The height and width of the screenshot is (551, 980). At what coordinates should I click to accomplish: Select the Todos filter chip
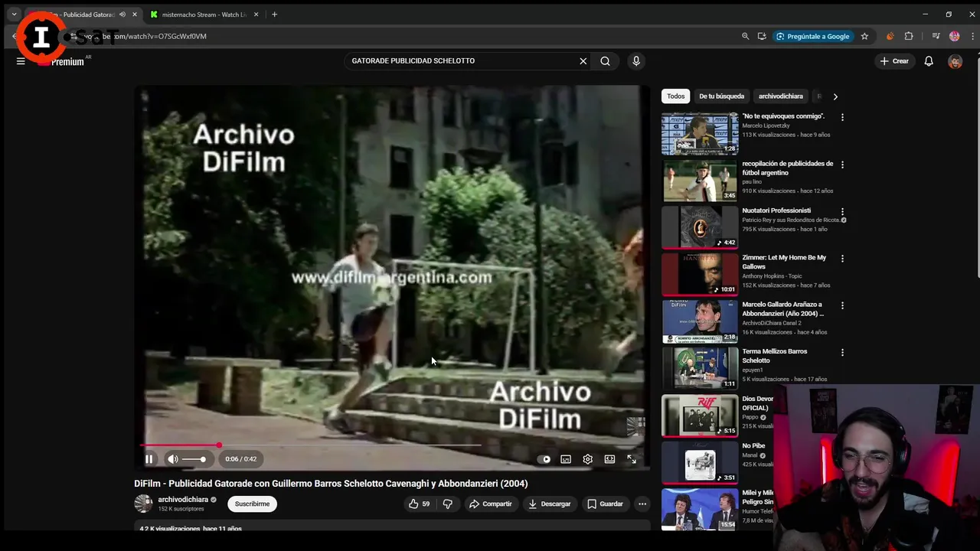(x=676, y=96)
